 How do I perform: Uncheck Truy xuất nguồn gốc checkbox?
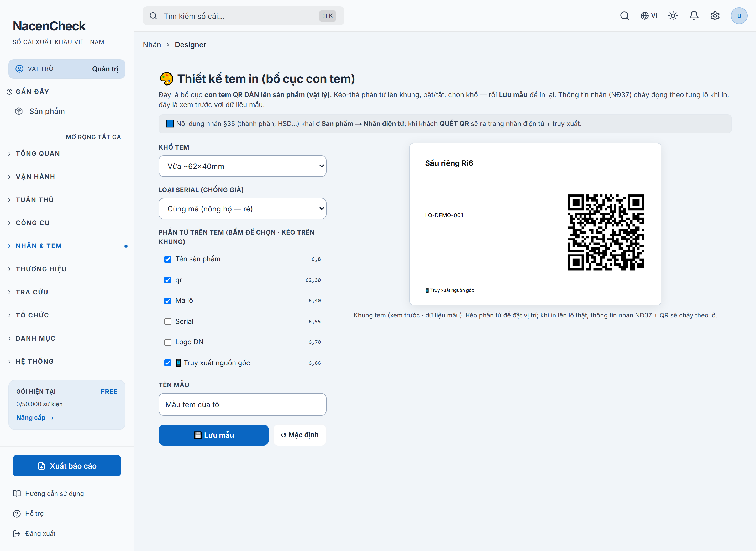[168, 363]
